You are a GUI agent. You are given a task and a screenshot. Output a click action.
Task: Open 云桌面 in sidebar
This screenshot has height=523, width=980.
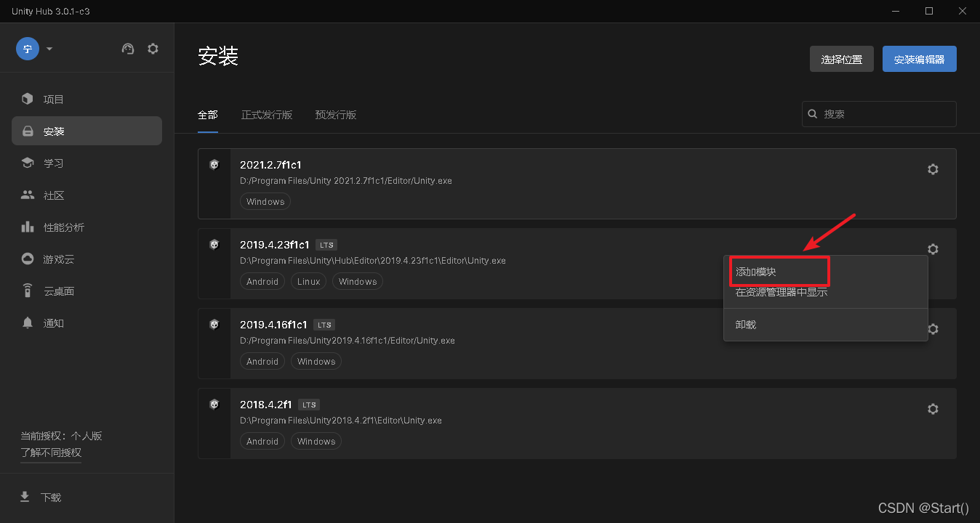tap(87, 291)
